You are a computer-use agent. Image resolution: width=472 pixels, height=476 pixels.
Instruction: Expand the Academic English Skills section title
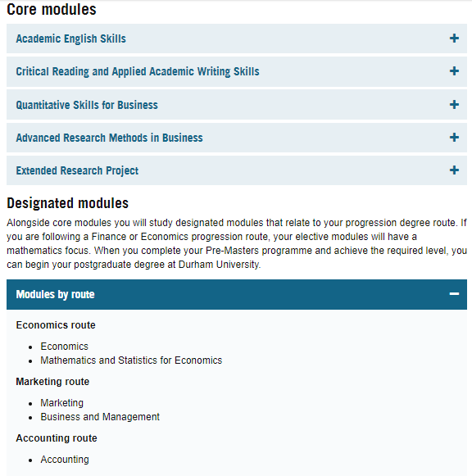click(x=70, y=39)
